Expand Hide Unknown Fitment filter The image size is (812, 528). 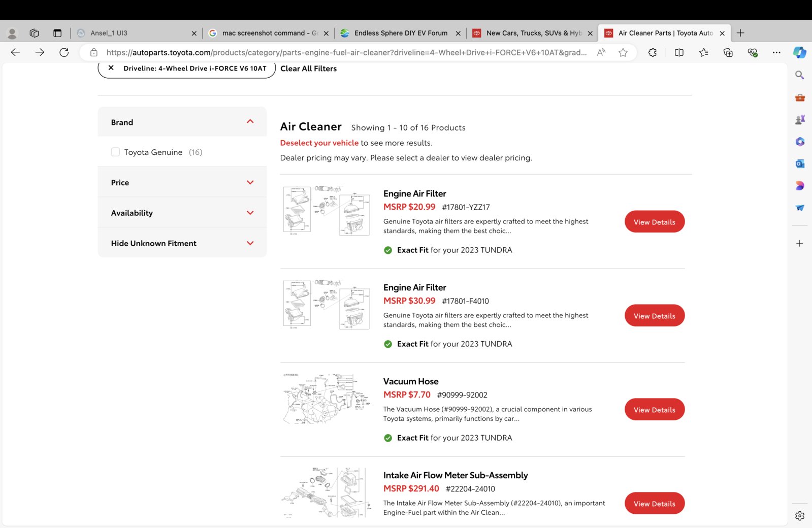pos(182,243)
